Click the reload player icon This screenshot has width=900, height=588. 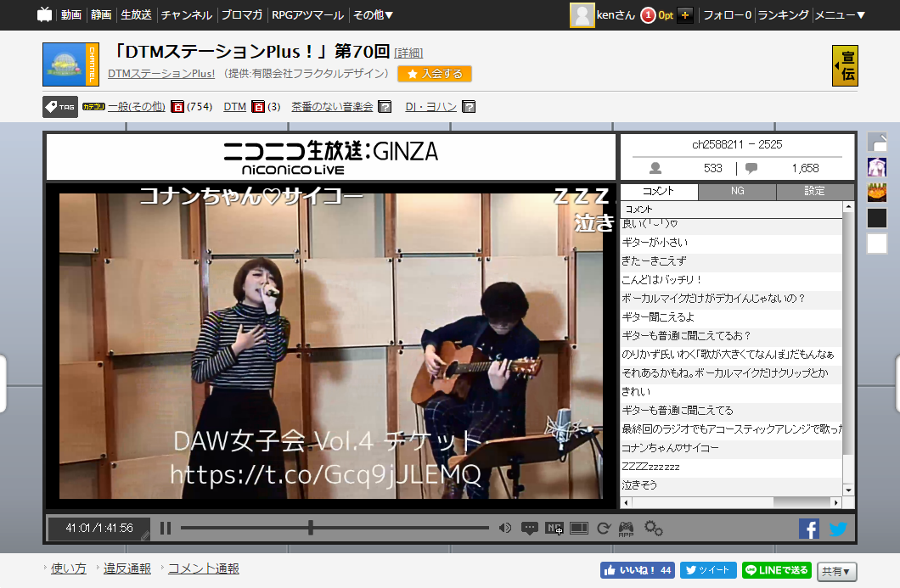pyautogui.click(x=603, y=529)
